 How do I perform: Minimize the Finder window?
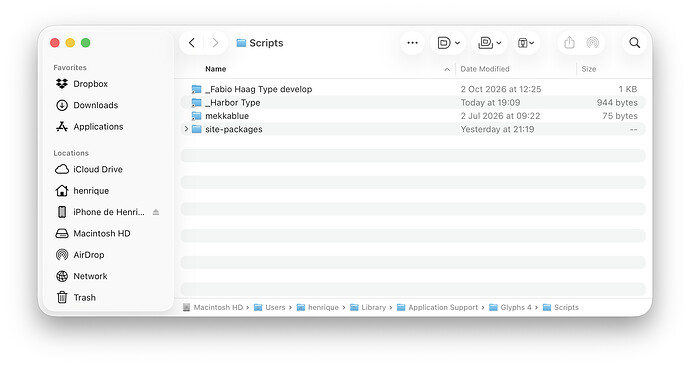tap(70, 43)
